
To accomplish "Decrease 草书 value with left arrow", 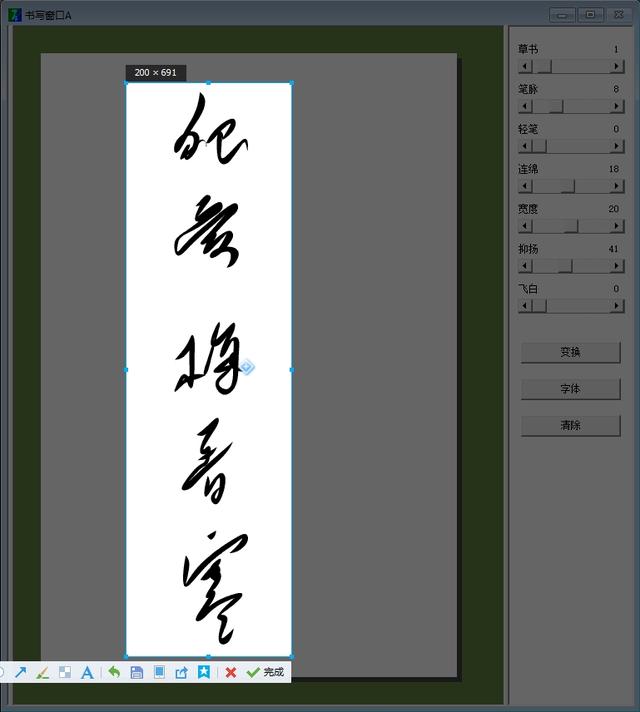I will [x=525, y=66].
